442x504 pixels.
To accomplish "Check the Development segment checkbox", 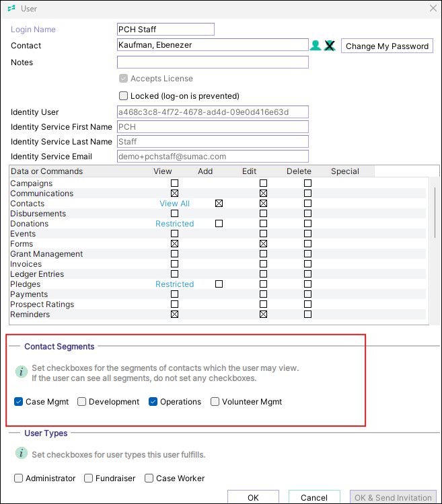I will (81, 401).
